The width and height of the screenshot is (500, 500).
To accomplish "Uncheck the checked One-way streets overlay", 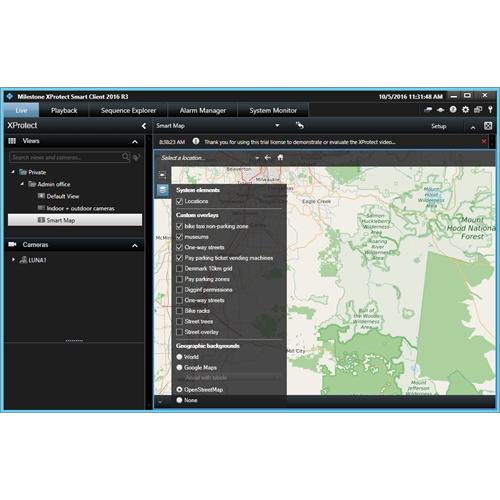I will pyautogui.click(x=179, y=247).
